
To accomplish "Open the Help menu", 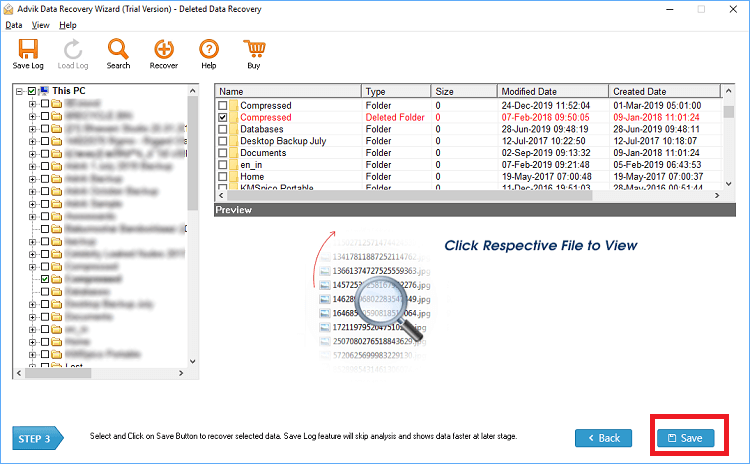I will (x=67, y=25).
